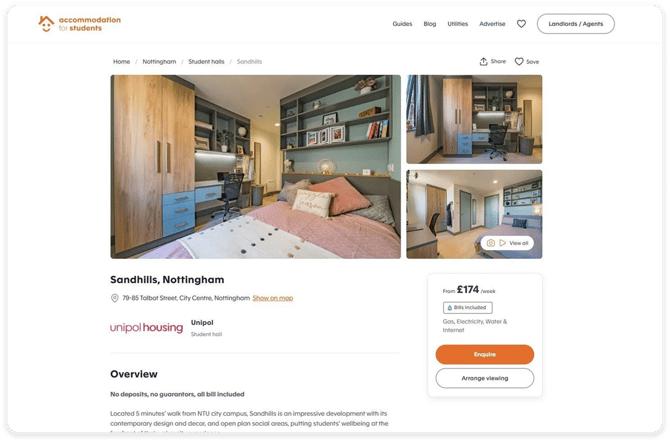Screen dimensions: 670x442
Task: Click the Share upload icon
Action: [x=483, y=62]
